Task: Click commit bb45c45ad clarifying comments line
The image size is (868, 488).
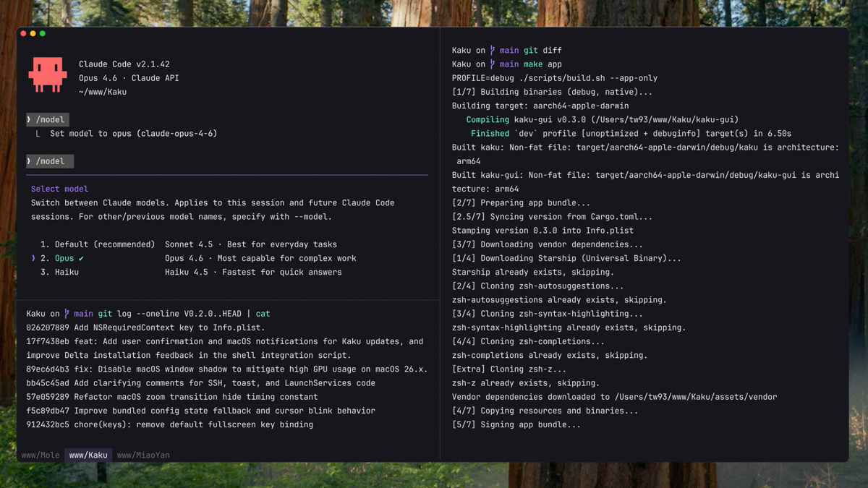Action: pos(200,383)
